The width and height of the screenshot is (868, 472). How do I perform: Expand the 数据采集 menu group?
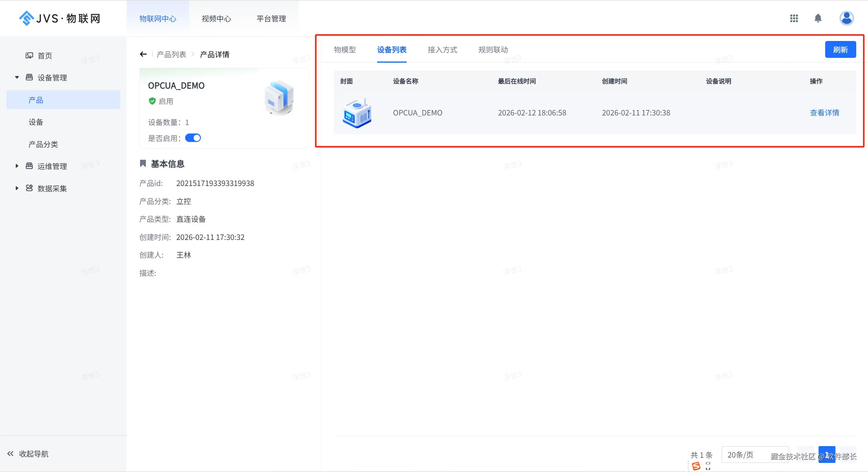tap(17, 188)
